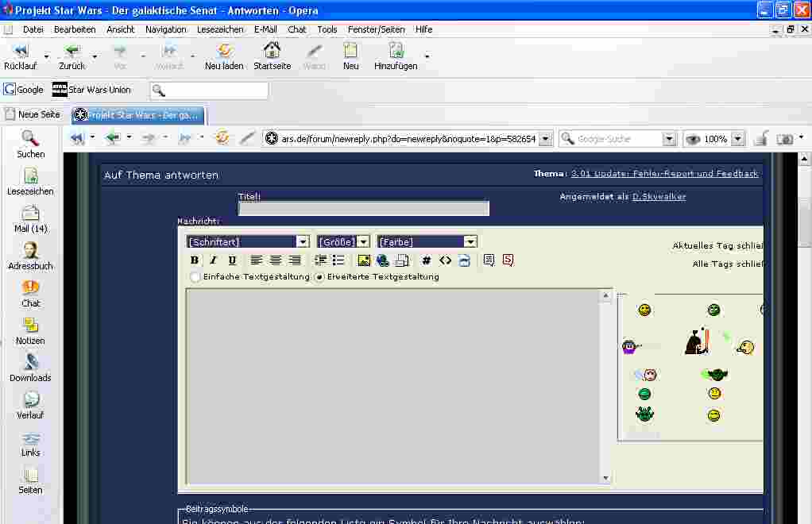Click Hinzufügen bookmark button
Viewport: 812px width, 524px height.
point(396,56)
